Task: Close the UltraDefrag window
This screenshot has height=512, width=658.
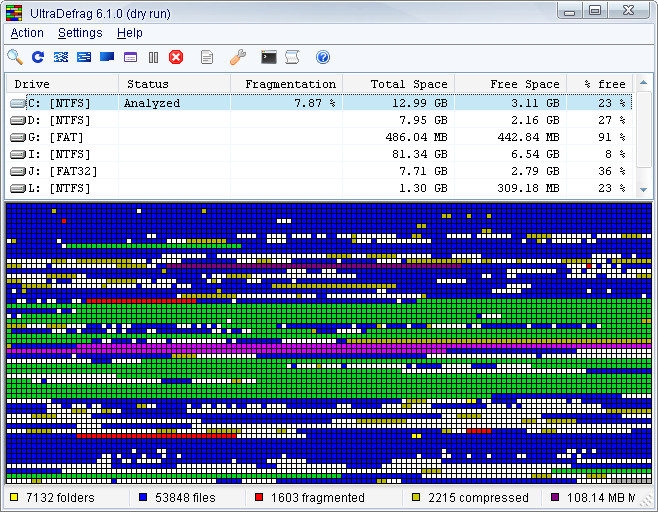Action: 628,11
